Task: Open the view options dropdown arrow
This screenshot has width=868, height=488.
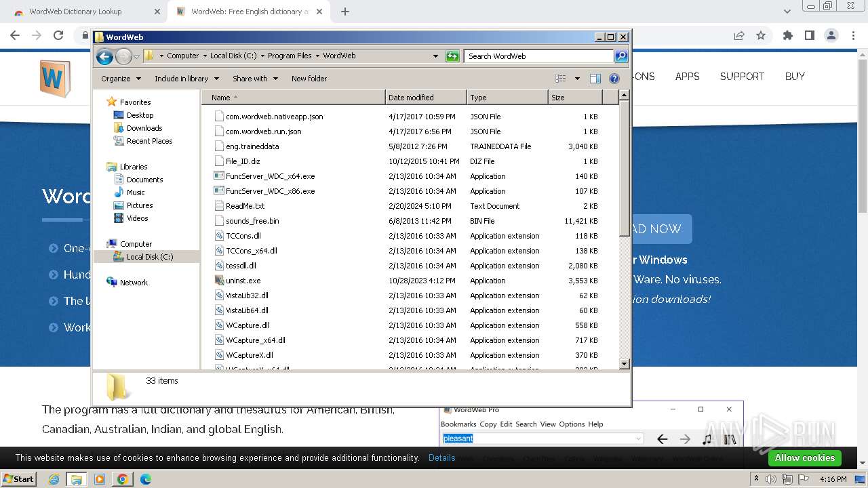Action: pyautogui.click(x=577, y=79)
